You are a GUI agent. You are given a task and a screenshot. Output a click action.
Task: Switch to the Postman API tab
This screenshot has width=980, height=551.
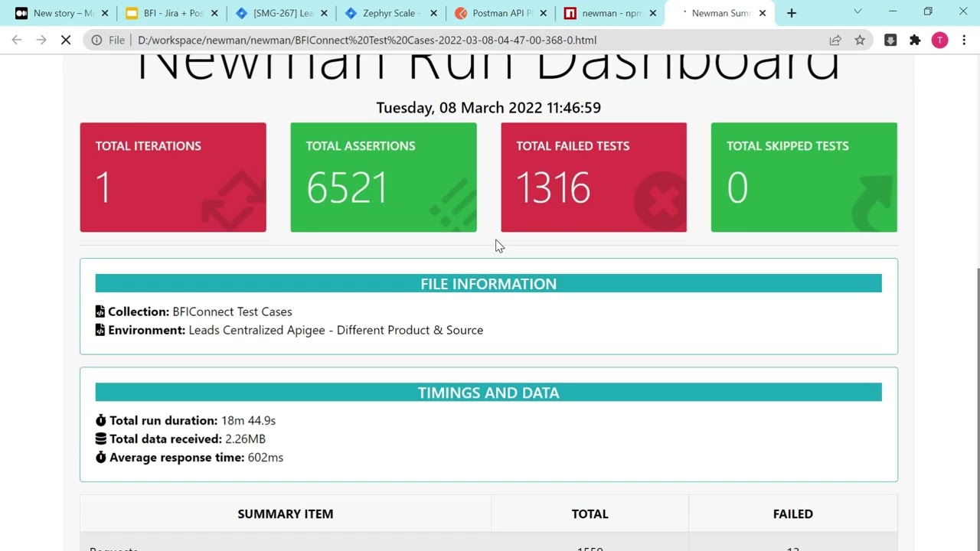coord(494,13)
